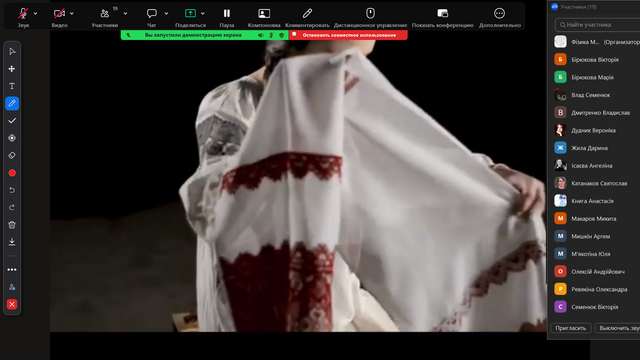Click the Поделиться share screen icon

coord(190,13)
